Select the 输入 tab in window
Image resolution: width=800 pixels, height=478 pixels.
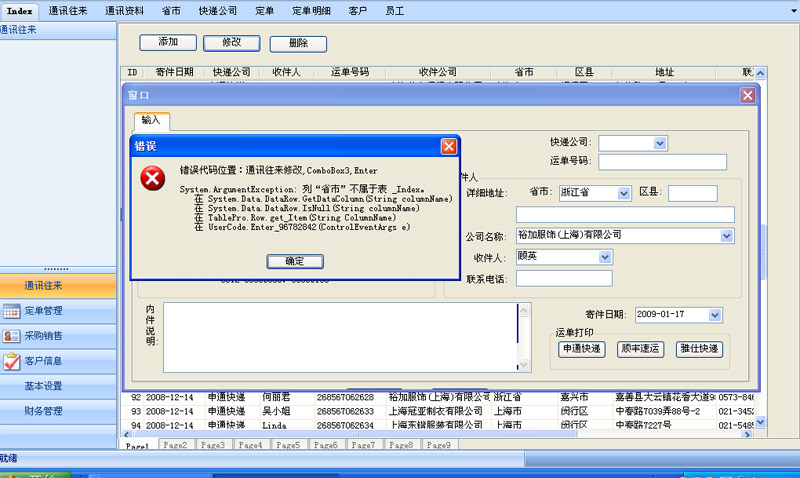(x=151, y=120)
